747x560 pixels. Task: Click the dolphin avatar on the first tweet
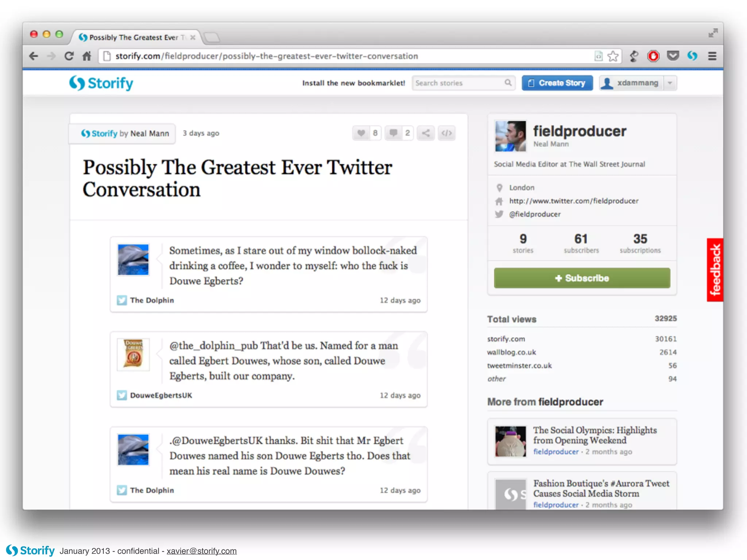point(133,260)
